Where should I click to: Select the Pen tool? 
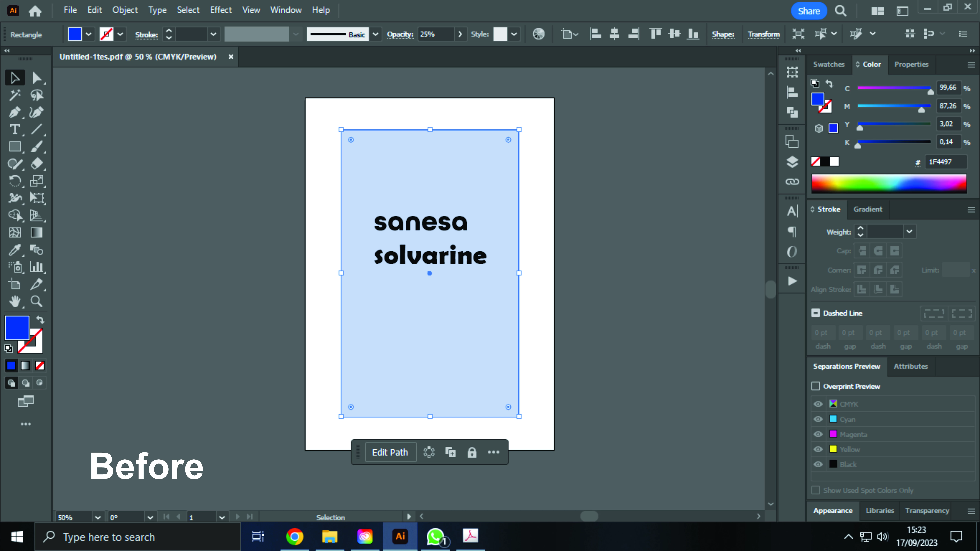pos(15,112)
